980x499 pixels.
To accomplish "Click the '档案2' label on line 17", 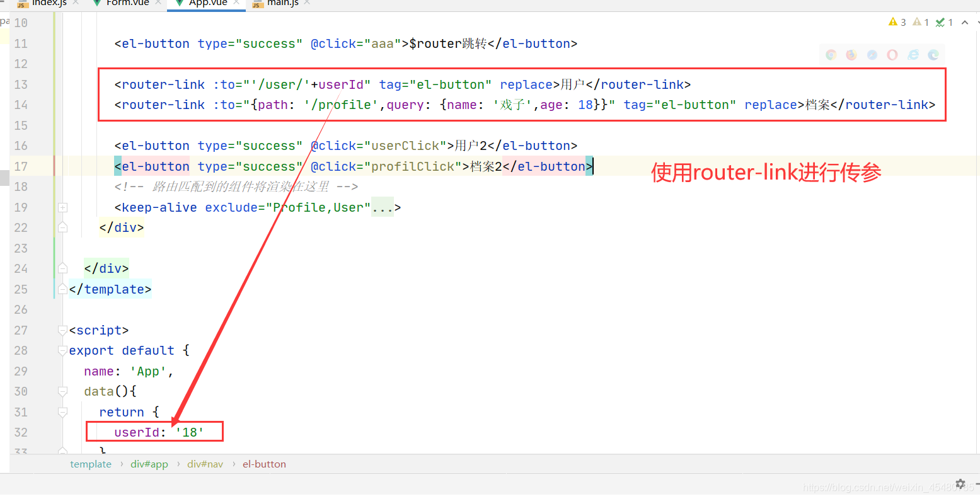I will tap(486, 166).
